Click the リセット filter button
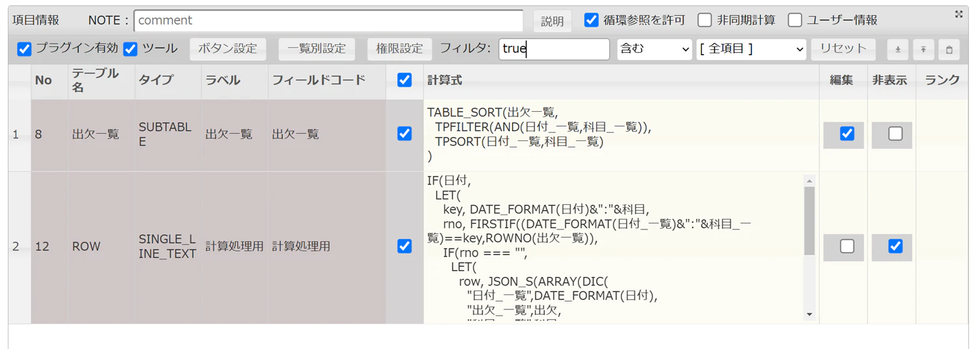 point(843,49)
